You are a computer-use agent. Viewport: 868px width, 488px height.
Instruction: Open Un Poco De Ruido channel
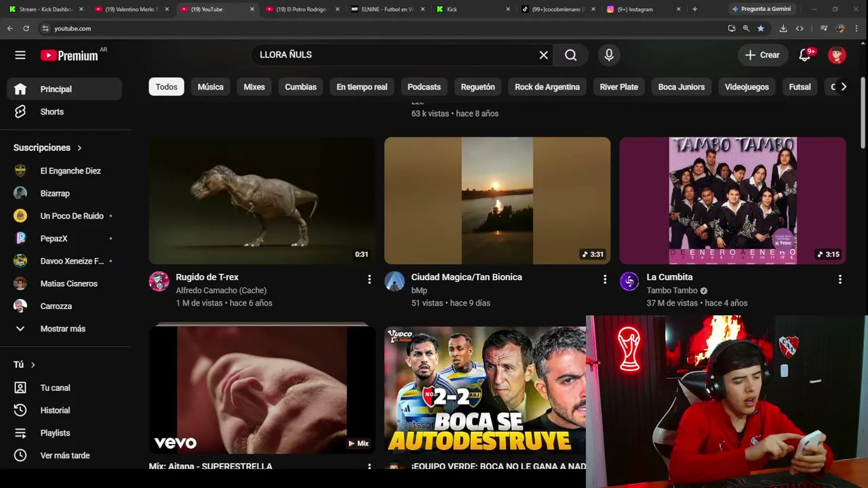click(x=64, y=216)
